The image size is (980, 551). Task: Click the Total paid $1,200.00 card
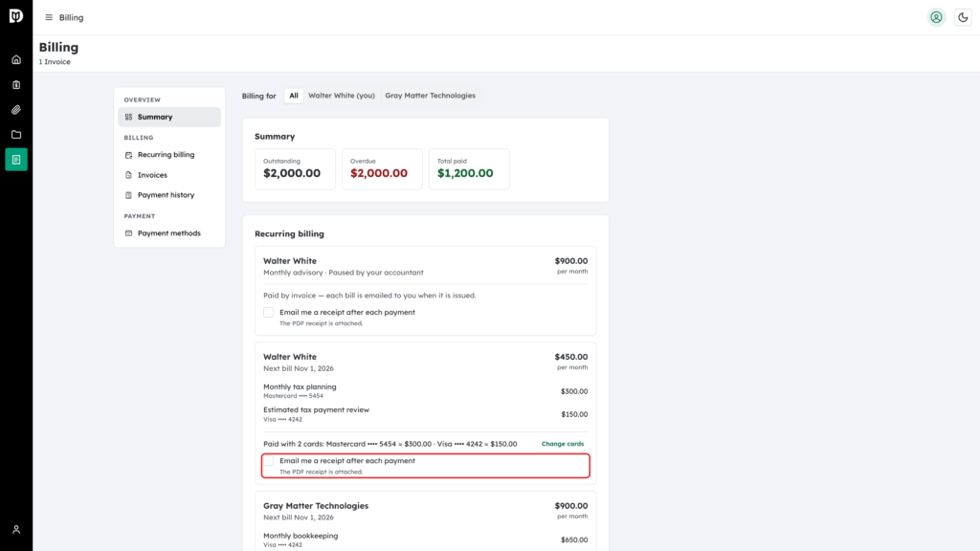[469, 168]
